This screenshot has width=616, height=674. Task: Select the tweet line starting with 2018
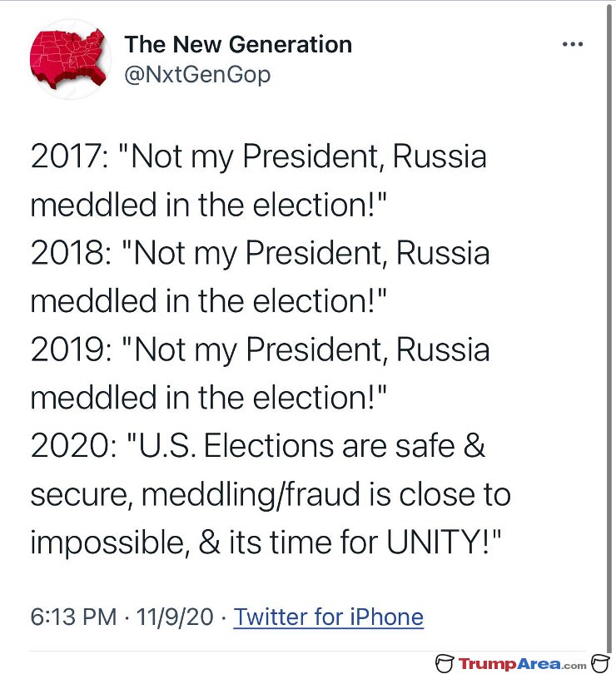260,253
